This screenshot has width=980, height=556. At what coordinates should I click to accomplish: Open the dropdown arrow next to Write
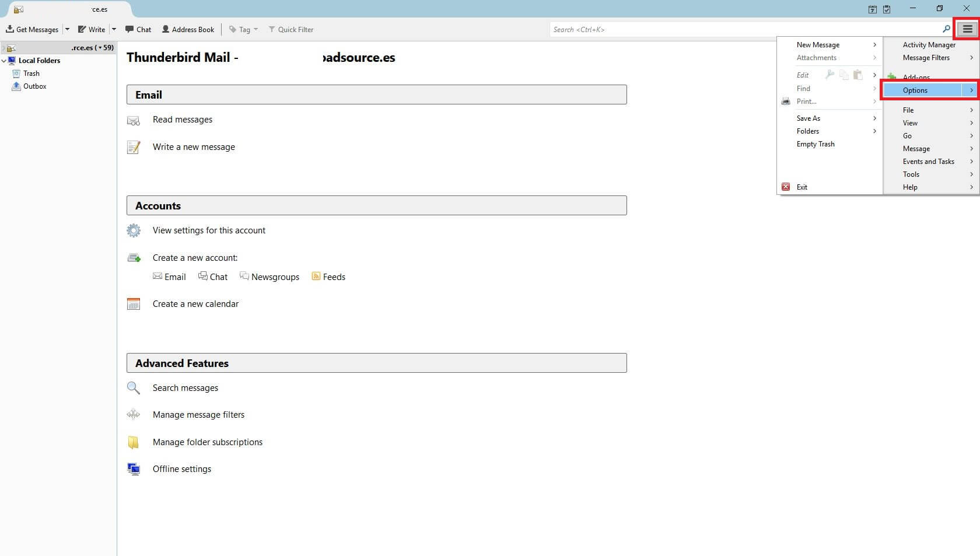tap(114, 29)
